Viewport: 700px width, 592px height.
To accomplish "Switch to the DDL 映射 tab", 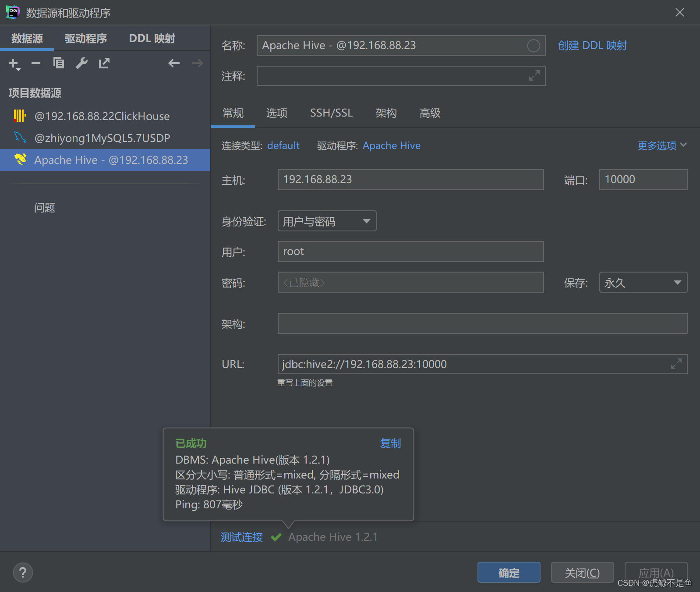I will 152,39.
